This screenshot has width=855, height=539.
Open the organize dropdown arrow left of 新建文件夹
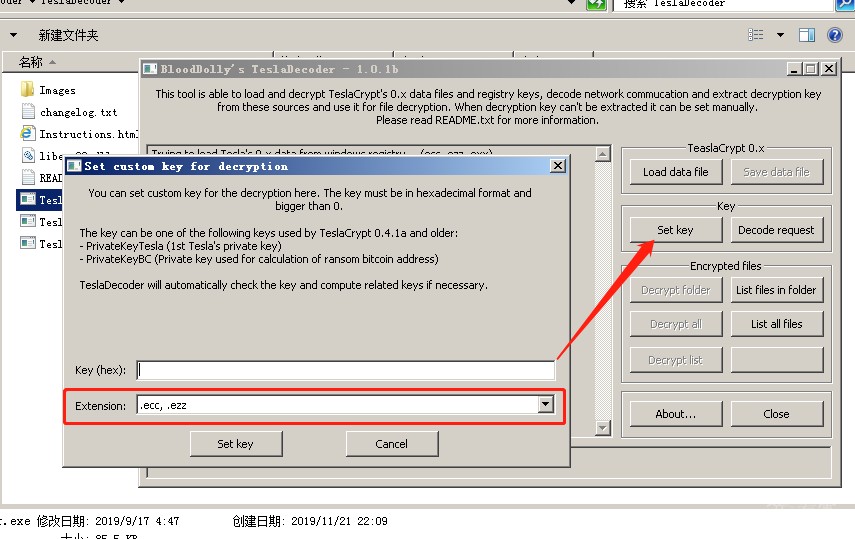(x=14, y=35)
